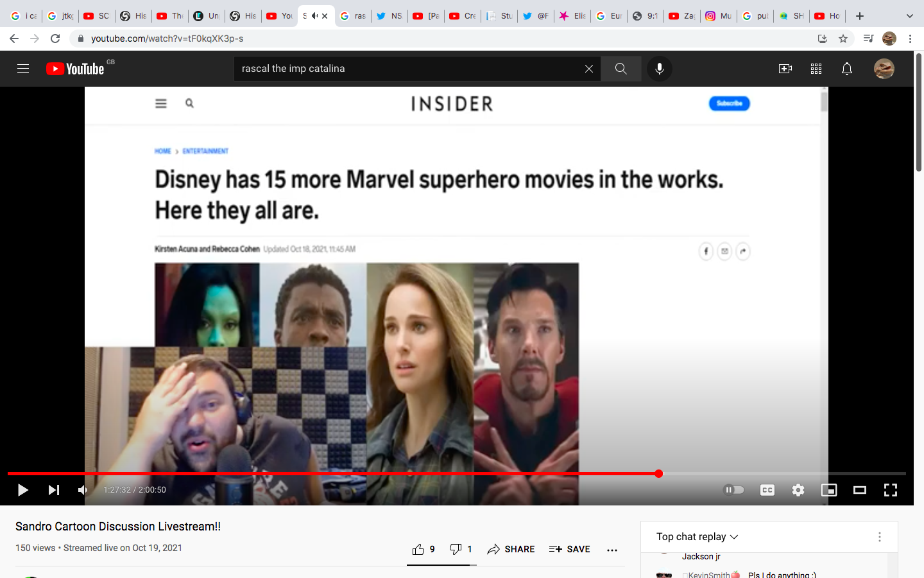Viewport: 924px width, 578px height.
Task: Dislike the video
Action: [461, 549]
